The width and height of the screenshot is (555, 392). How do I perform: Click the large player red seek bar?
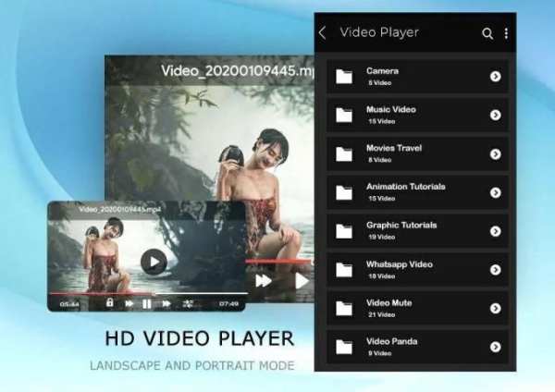click(x=279, y=262)
